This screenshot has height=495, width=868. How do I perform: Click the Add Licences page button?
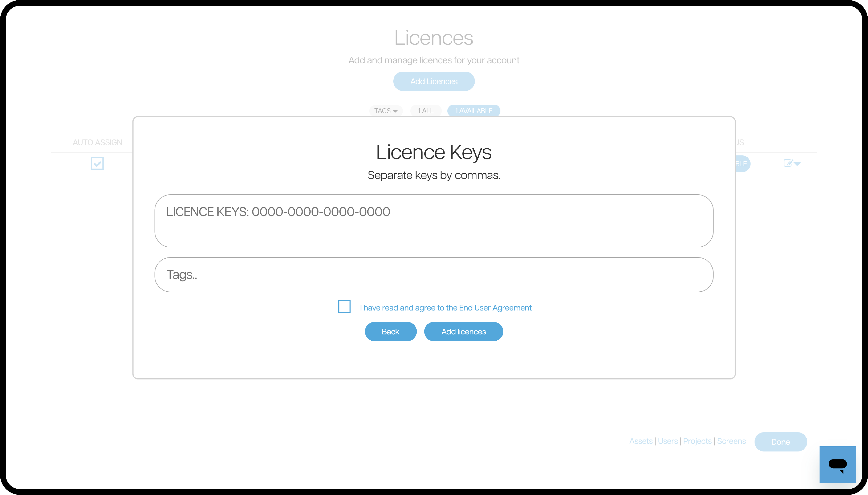click(434, 81)
